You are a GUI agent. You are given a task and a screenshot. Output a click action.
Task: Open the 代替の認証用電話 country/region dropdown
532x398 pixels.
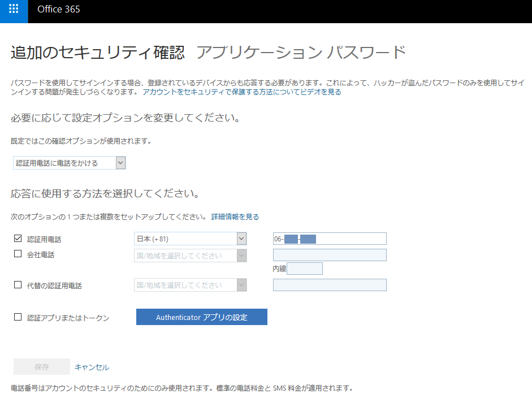[x=191, y=285]
